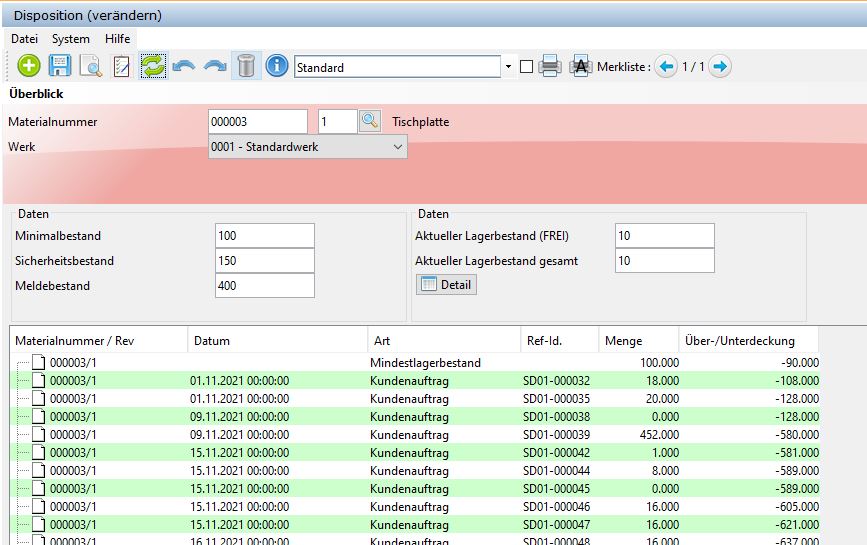Open the document search preview icon

click(x=91, y=67)
